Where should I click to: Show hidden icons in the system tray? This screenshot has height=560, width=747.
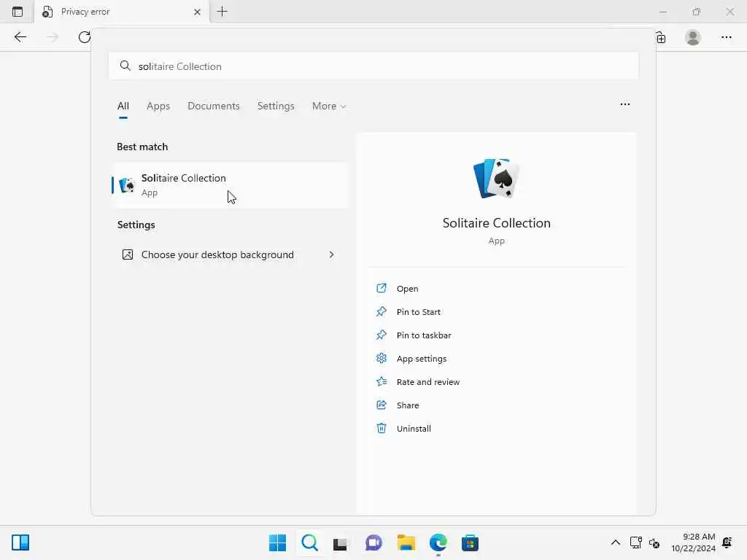(616, 542)
